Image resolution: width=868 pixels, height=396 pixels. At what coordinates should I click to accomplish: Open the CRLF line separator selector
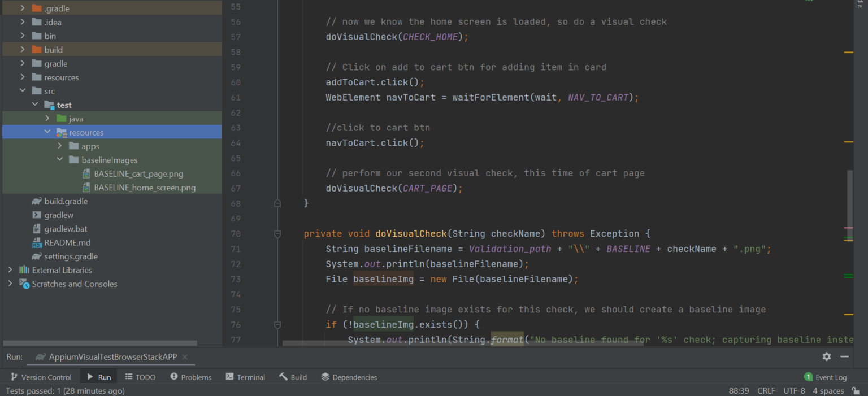click(x=766, y=390)
